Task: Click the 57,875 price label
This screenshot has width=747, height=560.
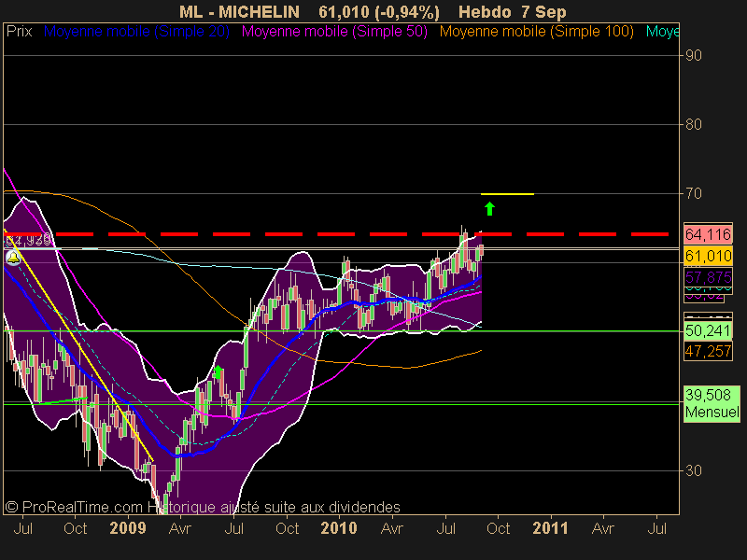Action: [x=708, y=276]
